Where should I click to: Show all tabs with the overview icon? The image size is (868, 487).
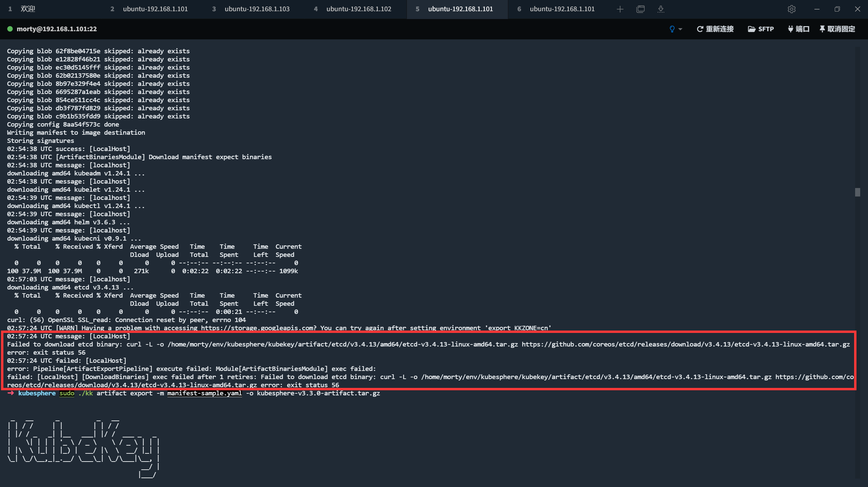640,9
